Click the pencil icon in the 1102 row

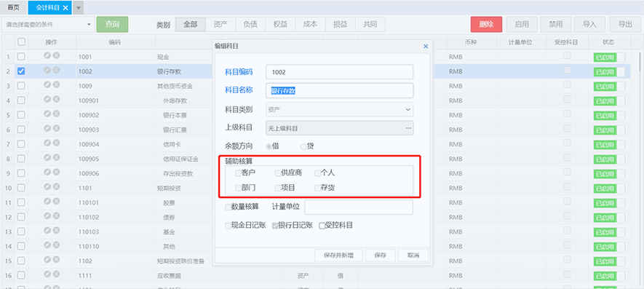[47, 260]
